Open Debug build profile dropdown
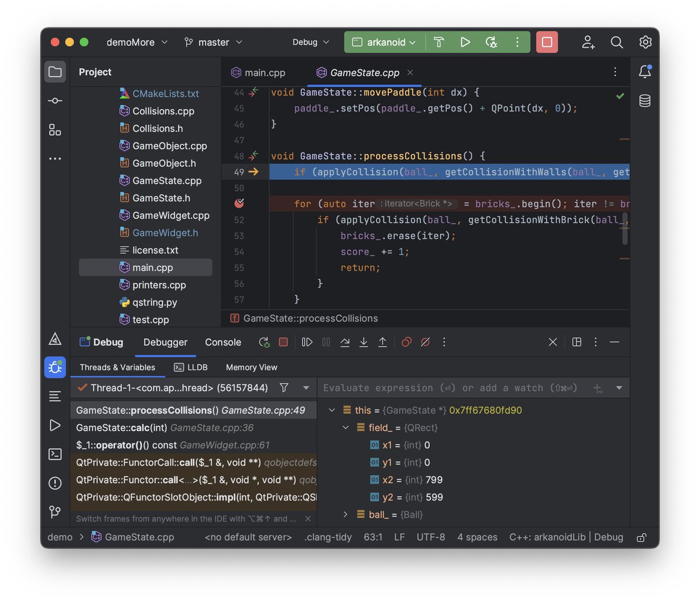Image resolution: width=700 pixels, height=602 pixels. click(x=311, y=42)
